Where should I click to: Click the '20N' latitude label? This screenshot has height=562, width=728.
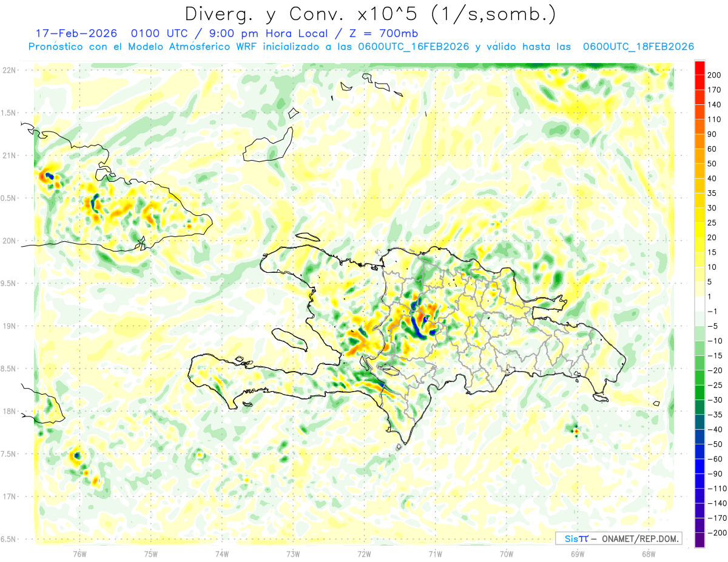tap(8, 241)
